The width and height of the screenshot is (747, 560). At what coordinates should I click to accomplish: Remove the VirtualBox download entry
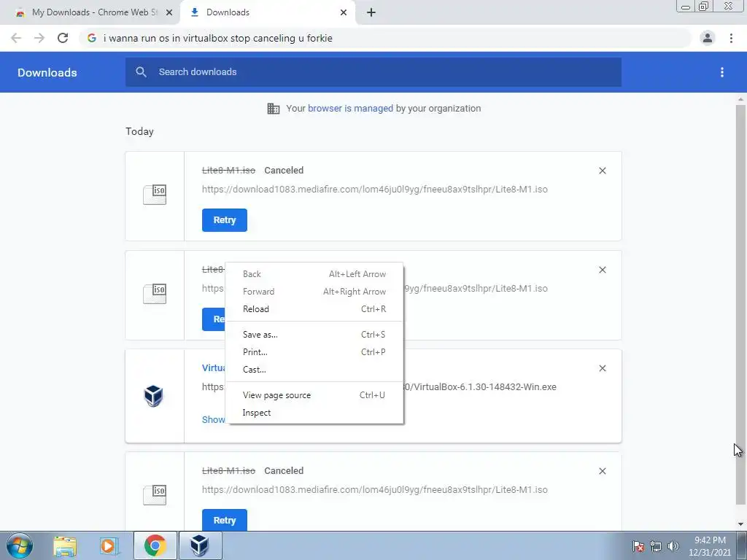602,368
